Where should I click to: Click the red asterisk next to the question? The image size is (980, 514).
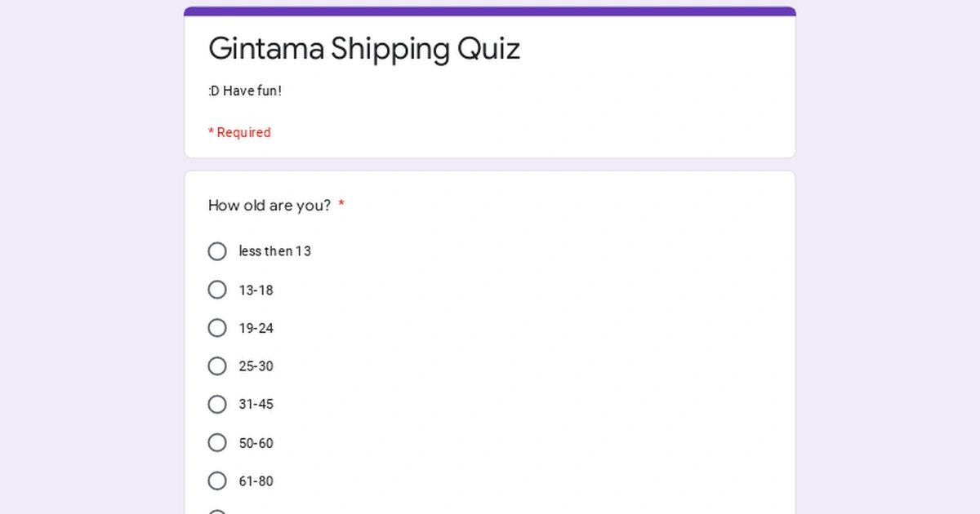341,205
